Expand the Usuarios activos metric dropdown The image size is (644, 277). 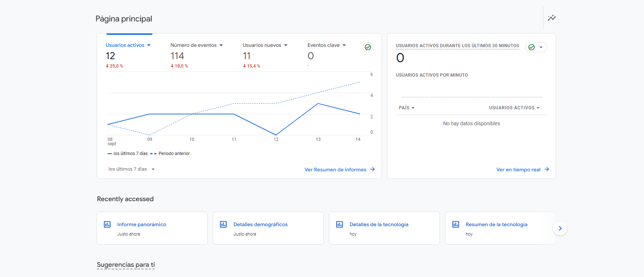coord(149,45)
